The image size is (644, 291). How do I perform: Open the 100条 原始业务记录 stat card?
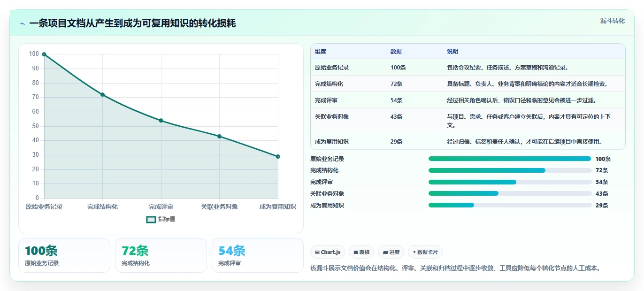64,255
